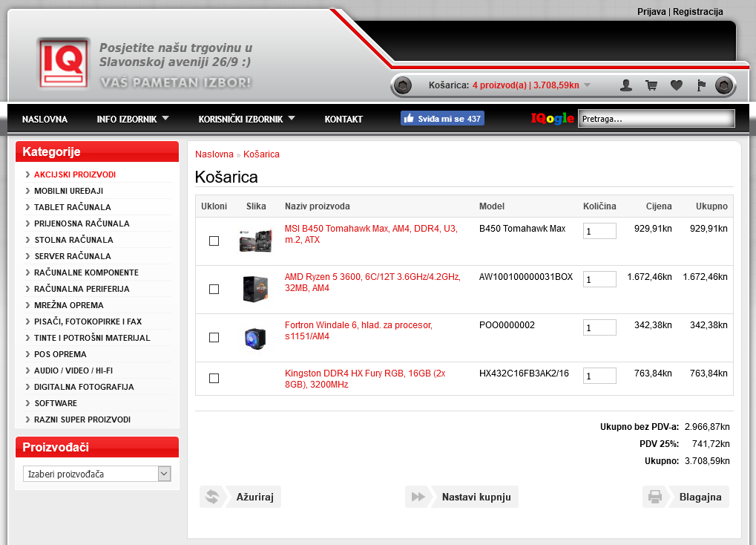Open MREŽNA OPREMA category
The width and height of the screenshot is (756, 545).
click(68, 306)
